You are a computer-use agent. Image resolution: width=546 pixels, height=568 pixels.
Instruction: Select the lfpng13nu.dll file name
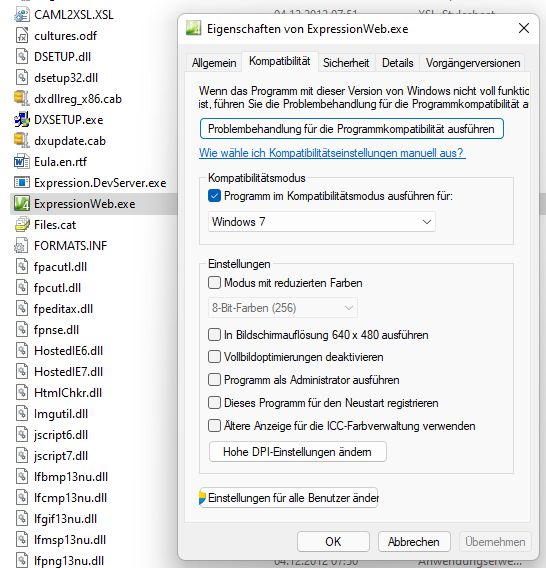69,561
